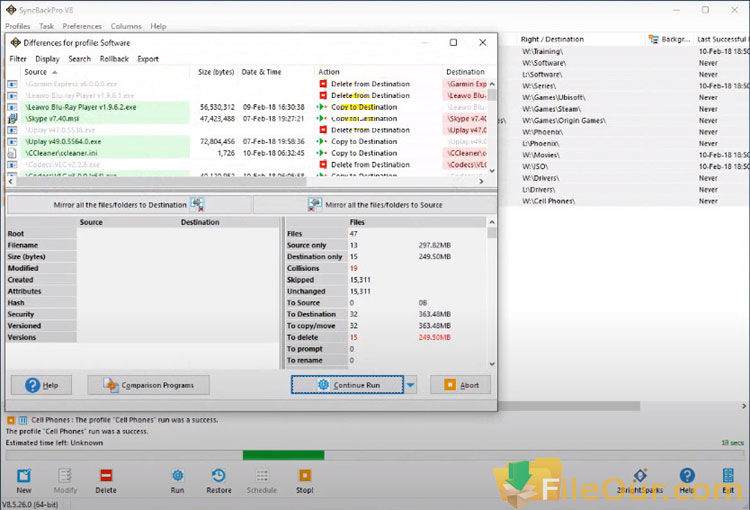Screen dimensions: 750x510
Task: Click the file icon for ccleaner.ini row
Action: pos(12,153)
